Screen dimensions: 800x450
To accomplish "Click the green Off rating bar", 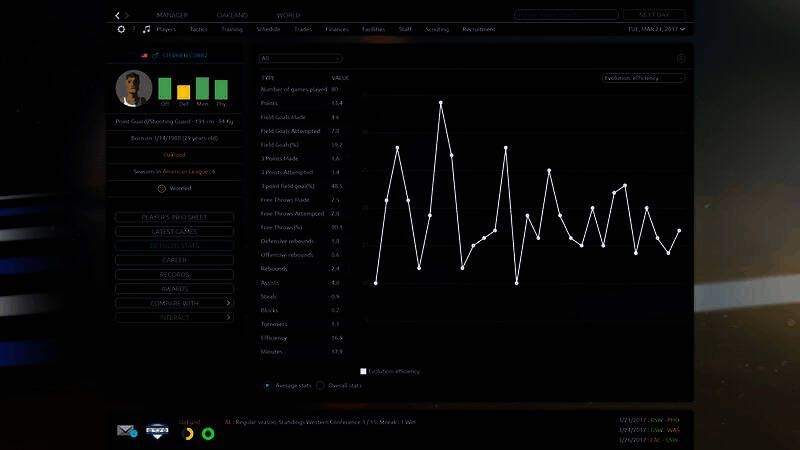I will click(165, 88).
